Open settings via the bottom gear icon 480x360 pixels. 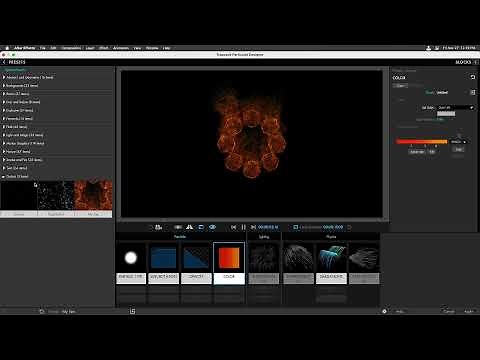[384, 311]
